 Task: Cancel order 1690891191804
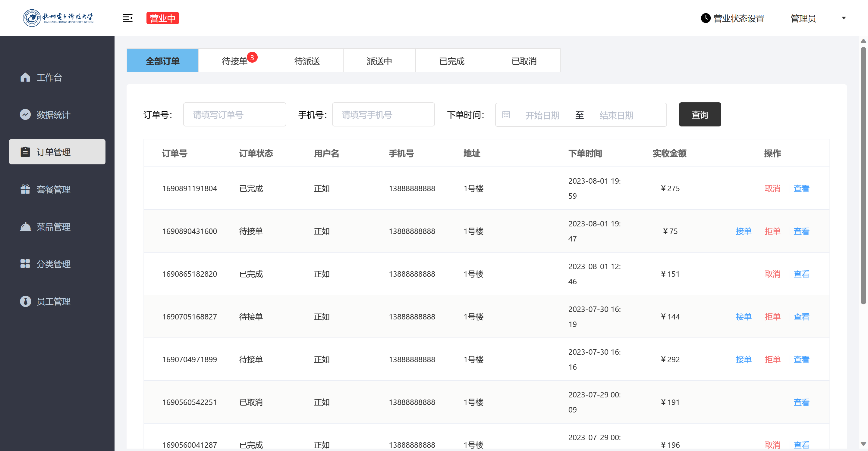tap(773, 188)
